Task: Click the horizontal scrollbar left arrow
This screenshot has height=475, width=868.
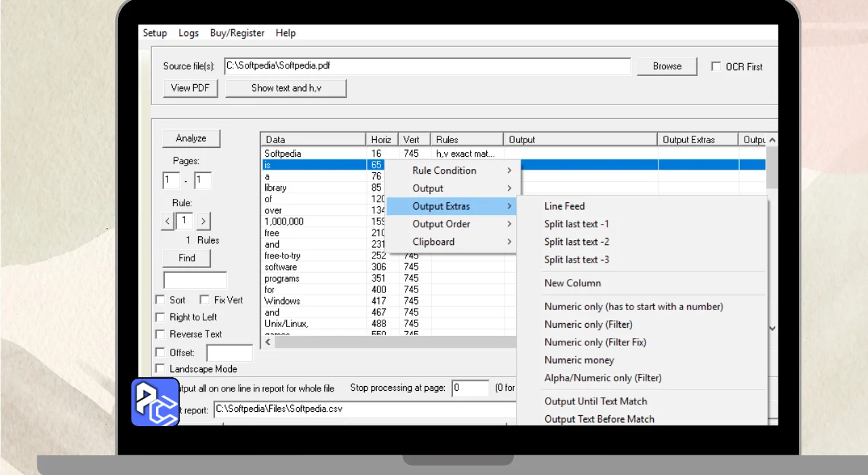Action: 268,343
